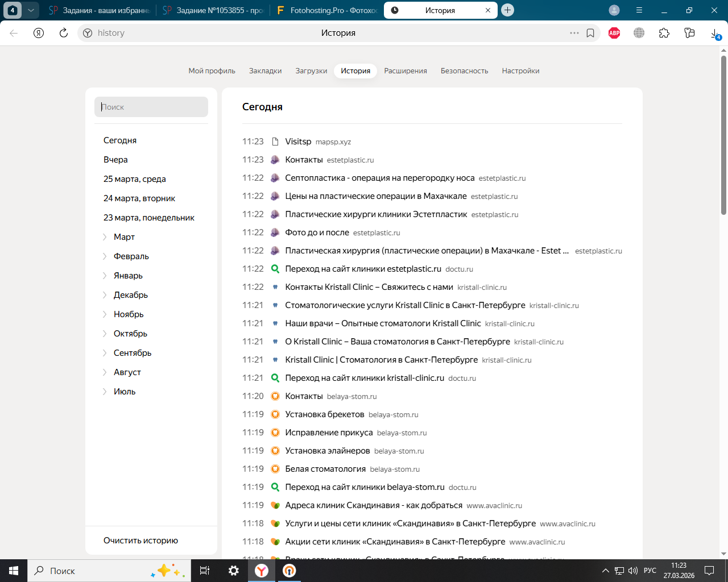Expand the Декабрь history section
This screenshot has width=728, height=582.
point(105,295)
